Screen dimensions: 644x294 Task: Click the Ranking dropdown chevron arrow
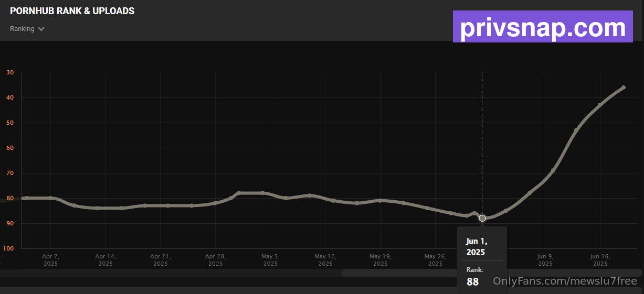click(41, 29)
